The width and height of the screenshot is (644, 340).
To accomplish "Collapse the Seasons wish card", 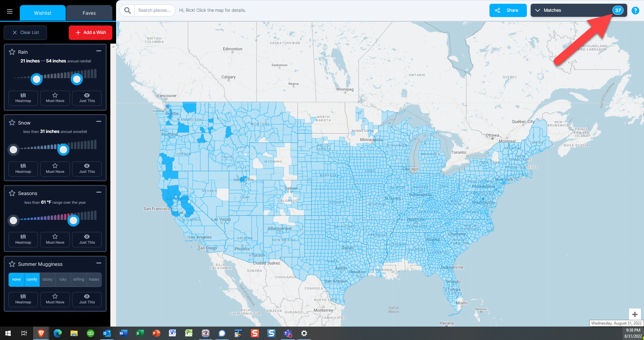I will click(x=99, y=192).
